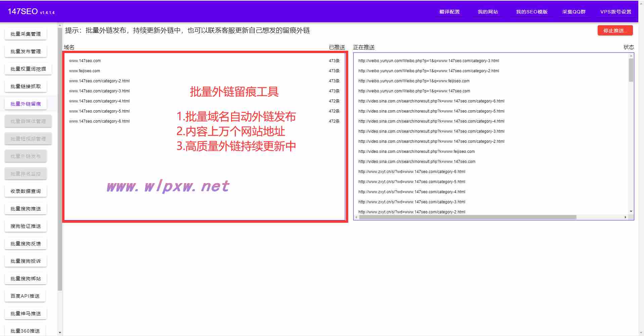
Task: Select 批量链接抓取 sidebar item
Action: 26,86
